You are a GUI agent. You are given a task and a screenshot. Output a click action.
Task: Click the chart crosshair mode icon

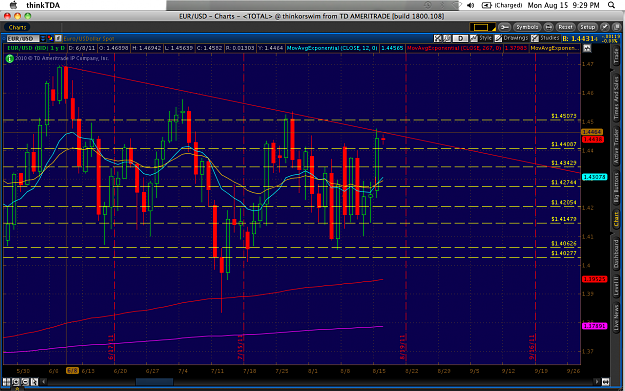click(438, 39)
